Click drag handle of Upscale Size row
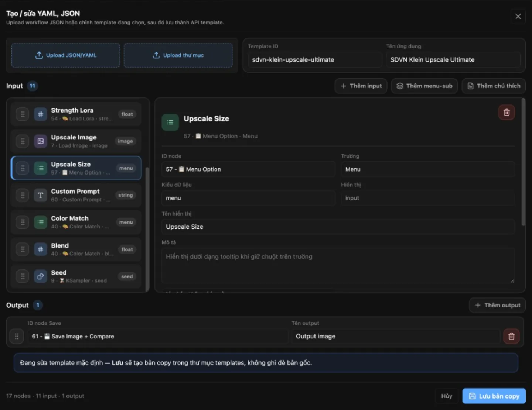532x410 pixels. (x=23, y=168)
